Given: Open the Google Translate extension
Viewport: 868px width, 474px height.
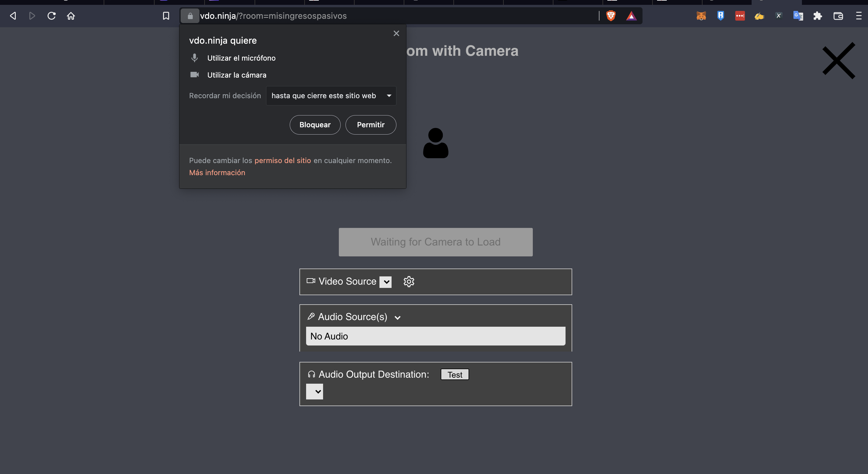Looking at the screenshot, I should tap(798, 16).
